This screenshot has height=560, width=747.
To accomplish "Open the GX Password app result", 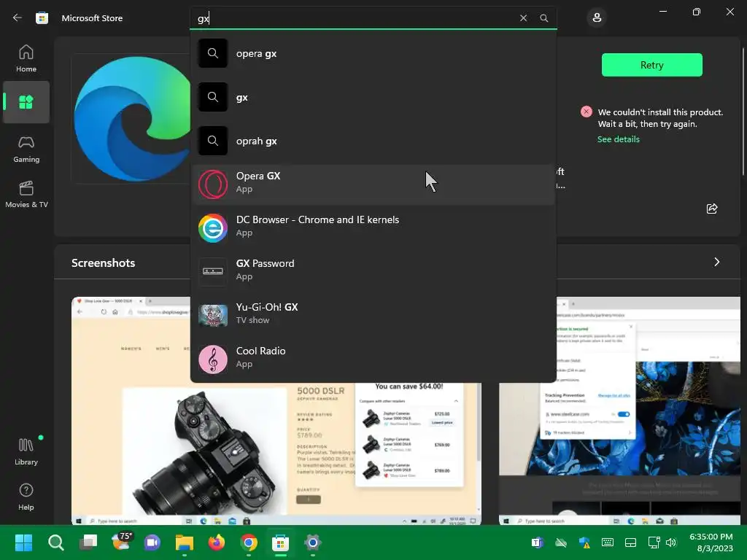I will (x=373, y=271).
